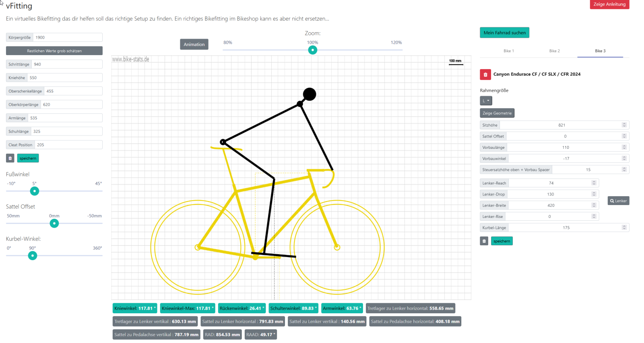Click the Körpergröße input field

[x=67, y=37]
